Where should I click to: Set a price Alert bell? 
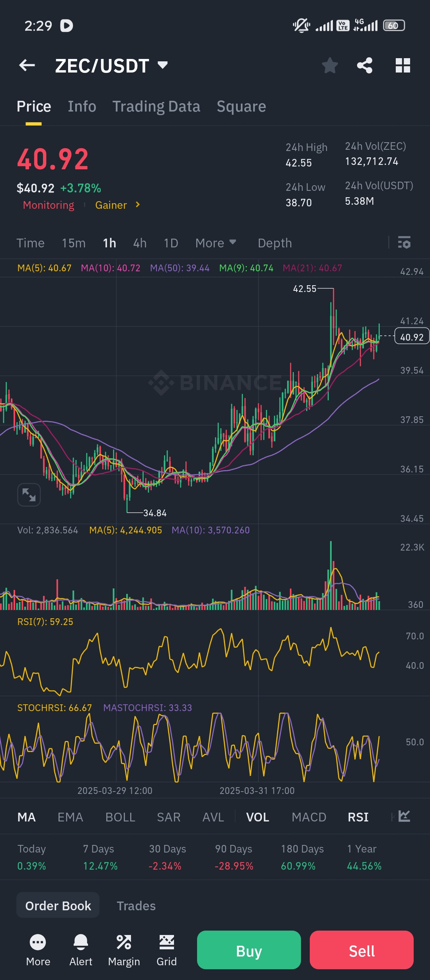[x=81, y=951]
